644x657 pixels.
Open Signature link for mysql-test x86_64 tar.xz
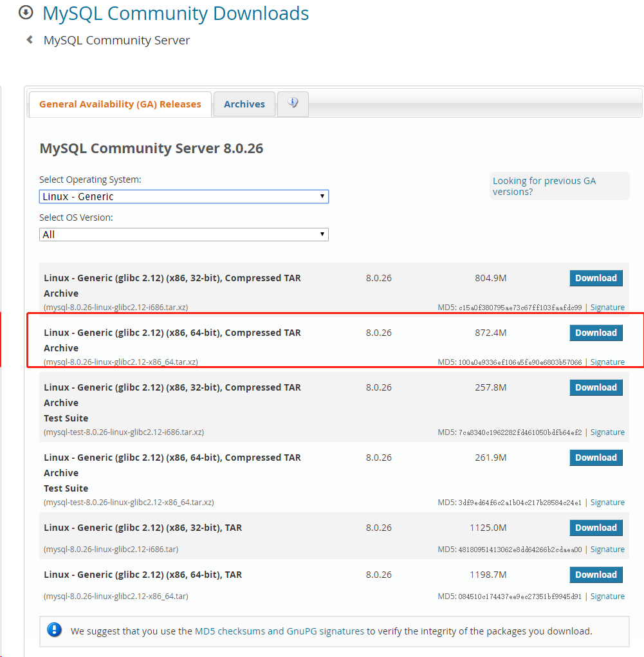(x=607, y=502)
